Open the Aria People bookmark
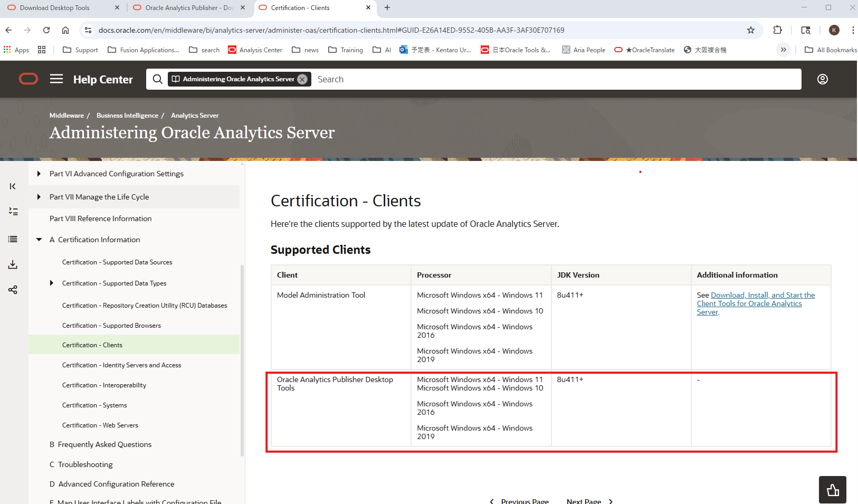 (584, 50)
